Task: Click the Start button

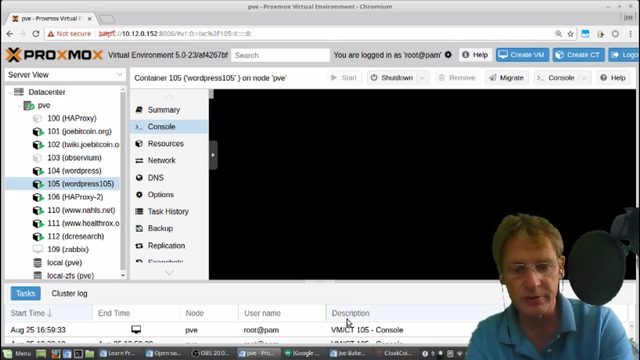Action: tap(344, 78)
